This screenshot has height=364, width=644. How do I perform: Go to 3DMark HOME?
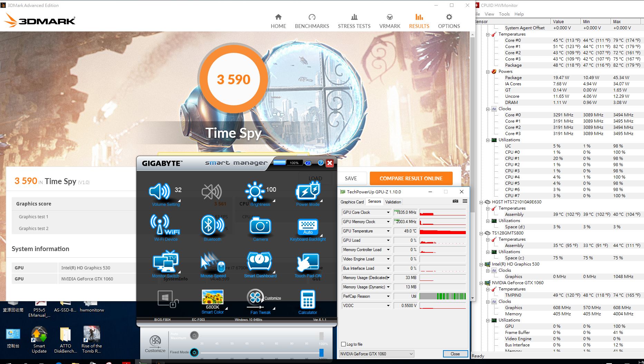click(x=278, y=21)
